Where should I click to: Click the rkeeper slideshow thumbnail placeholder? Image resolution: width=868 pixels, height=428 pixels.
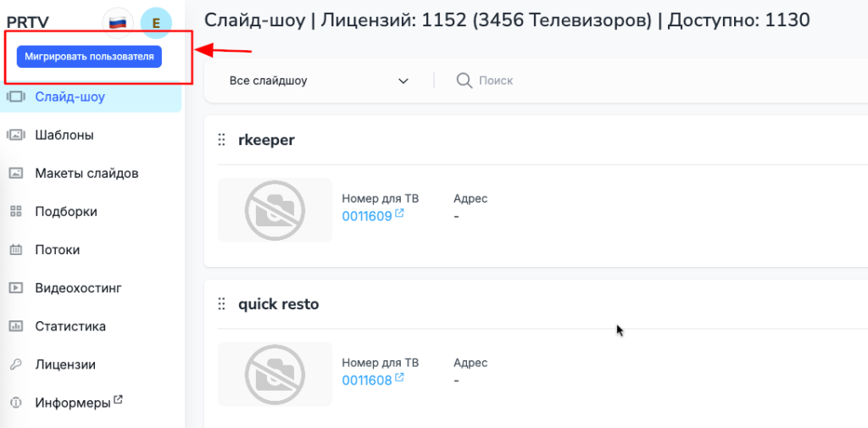point(275,209)
